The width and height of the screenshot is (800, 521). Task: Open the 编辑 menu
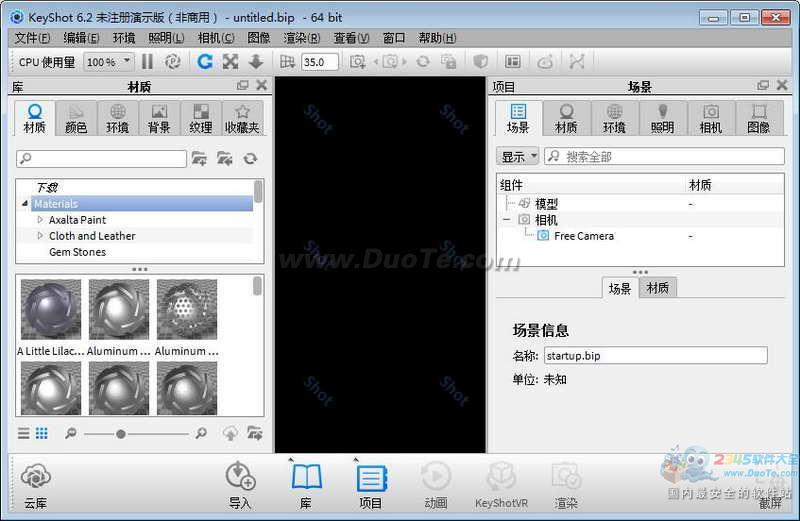click(x=81, y=38)
